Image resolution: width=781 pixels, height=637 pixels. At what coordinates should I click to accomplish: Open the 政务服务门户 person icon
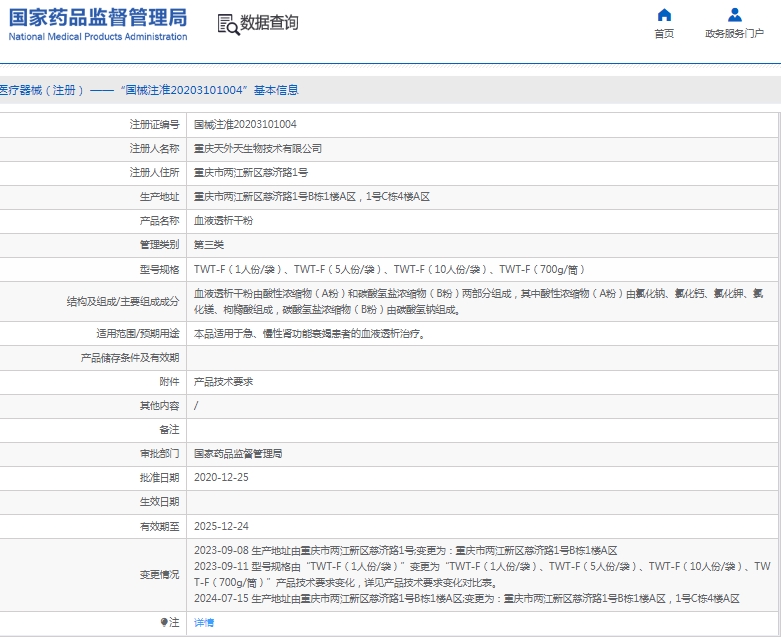(735, 15)
